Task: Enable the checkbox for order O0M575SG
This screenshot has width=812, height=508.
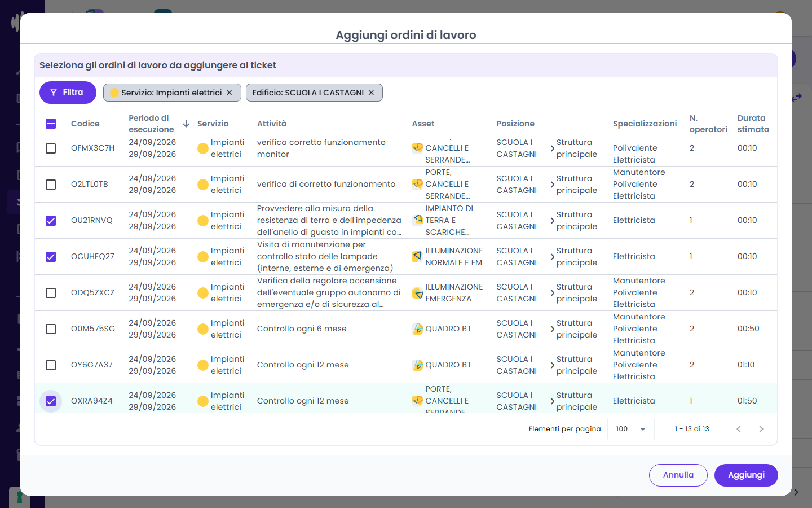Action: point(51,329)
